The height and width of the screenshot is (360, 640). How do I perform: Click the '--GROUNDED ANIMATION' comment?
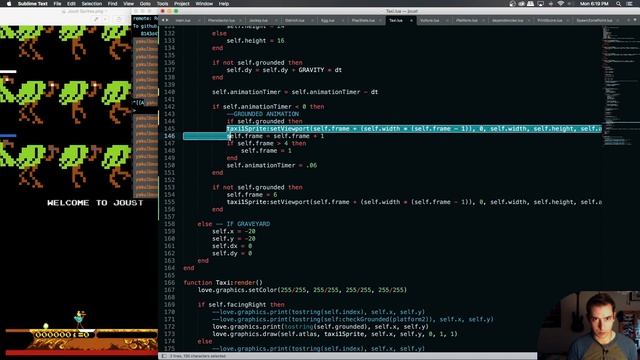click(263, 114)
